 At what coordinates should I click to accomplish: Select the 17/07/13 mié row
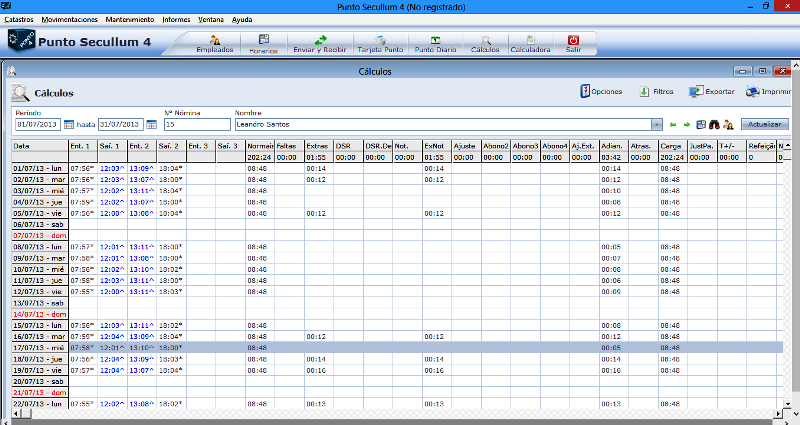point(35,347)
